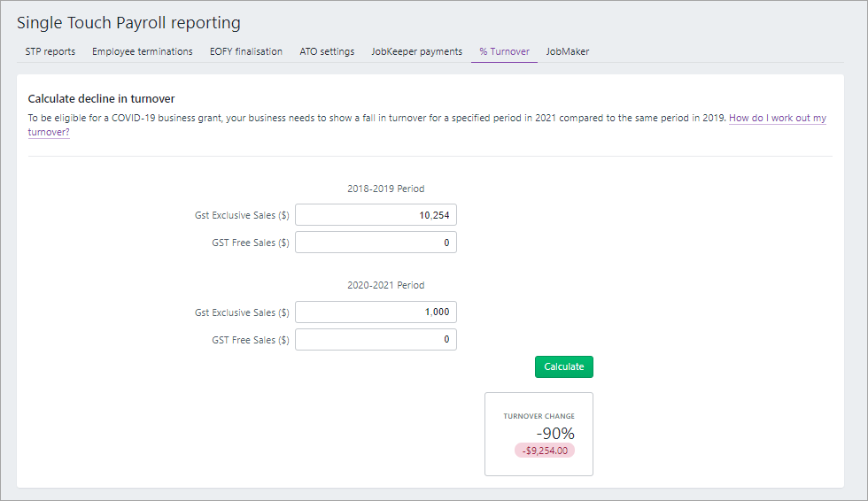Click the % Turnover tab
Image resolution: width=868 pixels, height=501 pixels.
(x=504, y=51)
